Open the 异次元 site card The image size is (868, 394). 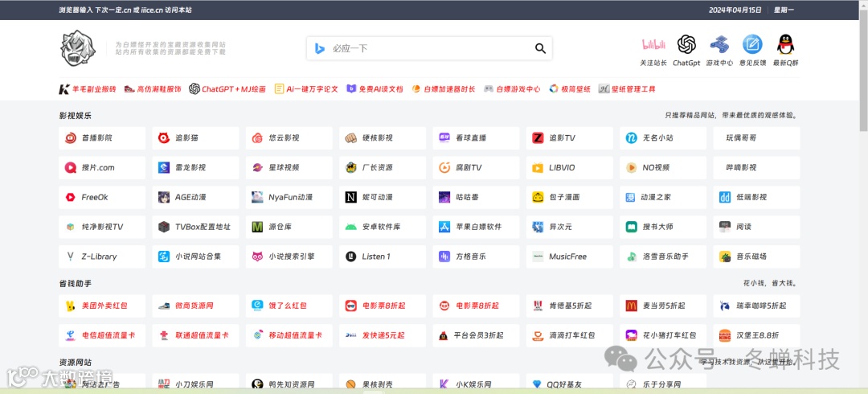570,228
